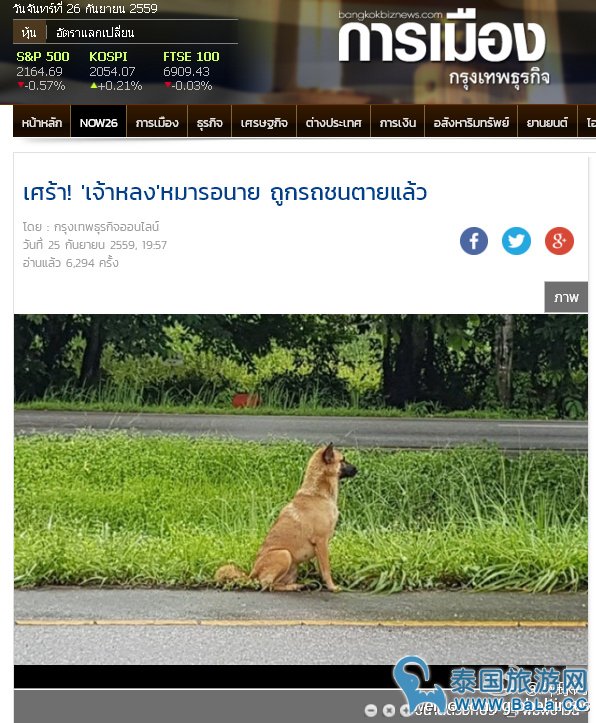Share article via Twitter icon
Viewport: 596px width, 723px height.
[x=516, y=241]
